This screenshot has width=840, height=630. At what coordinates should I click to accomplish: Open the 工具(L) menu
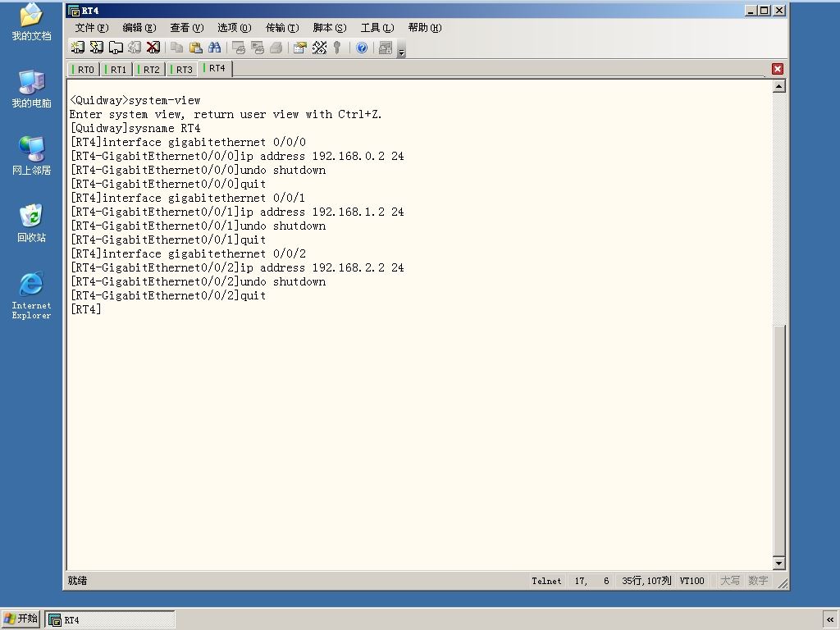377,27
